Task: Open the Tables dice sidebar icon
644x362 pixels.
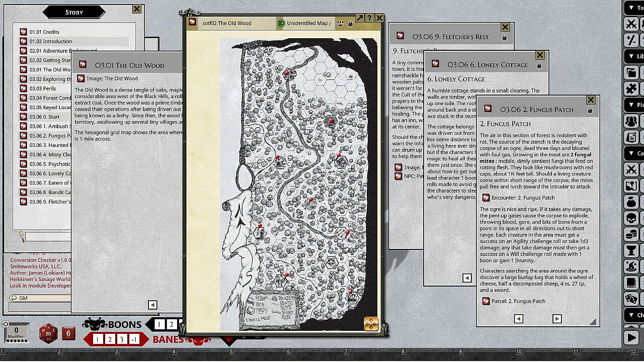Action: tap(631, 299)
